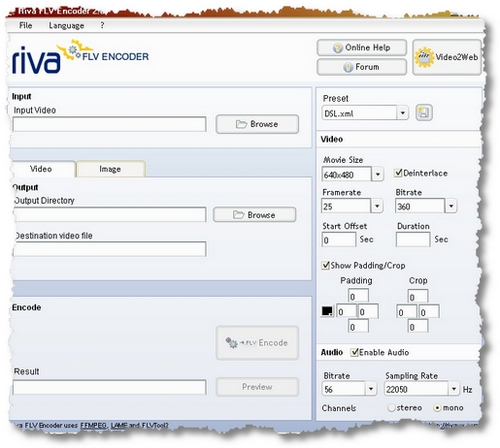This screenshot has width=500, height=448.
Task: Click the Start Offset seconds field
Action: coord(339,240)
